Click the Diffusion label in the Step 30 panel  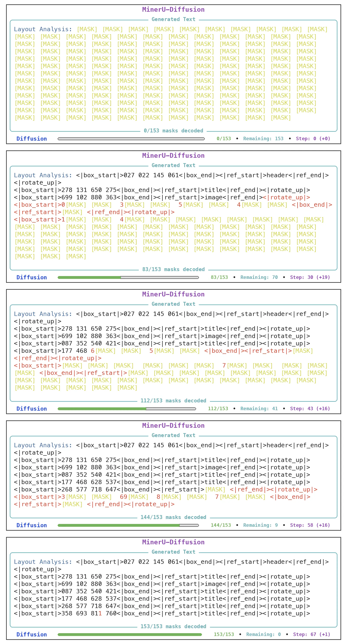click(x=31, y=278)
